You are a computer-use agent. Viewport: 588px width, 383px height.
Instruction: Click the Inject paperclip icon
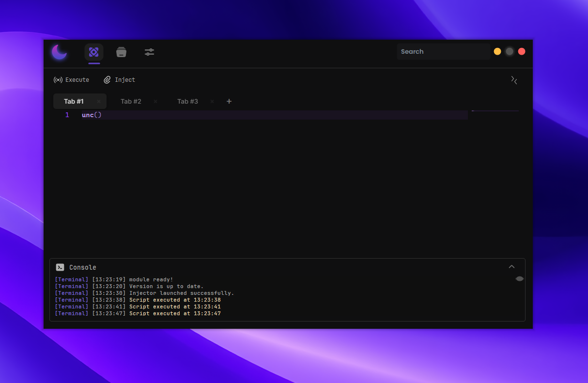click(108, 80)
